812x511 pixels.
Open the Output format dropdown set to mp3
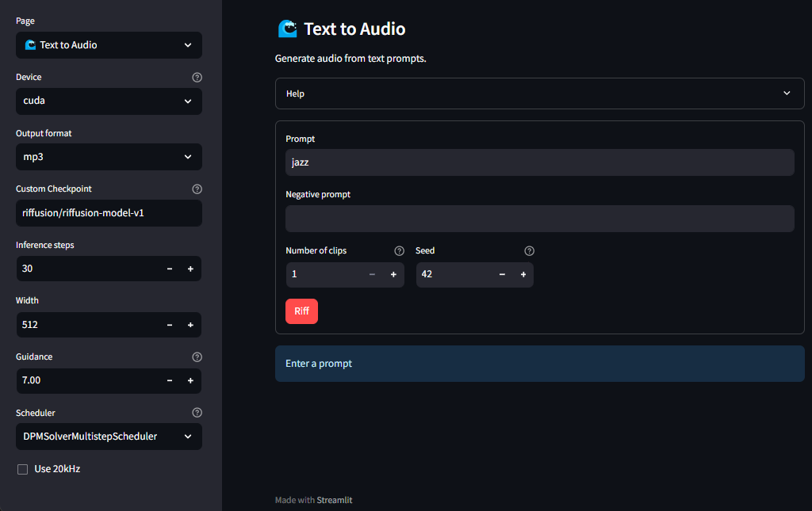click(109, 157)
